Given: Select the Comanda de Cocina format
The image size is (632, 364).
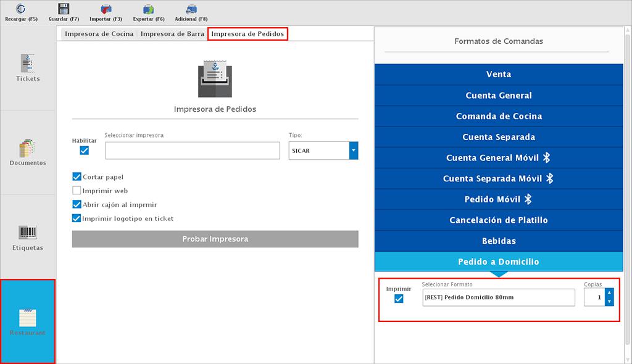Looking at the screenshot, I should pos(499,117).
